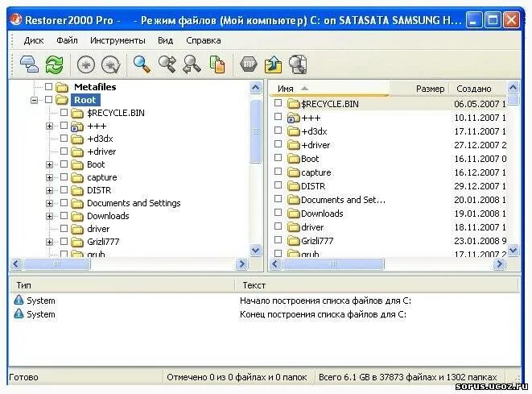Click the recover folder arrow icon
532x394 pixels.
click(274, 64)
